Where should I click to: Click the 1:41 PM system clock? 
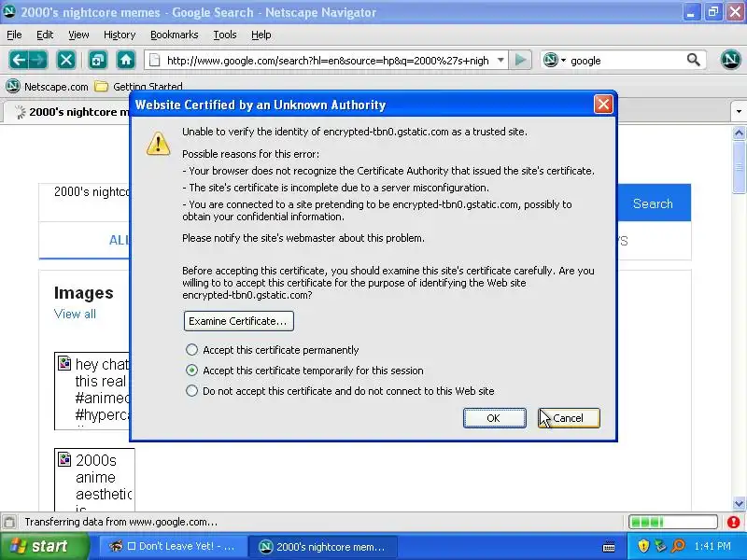point(712,546)
